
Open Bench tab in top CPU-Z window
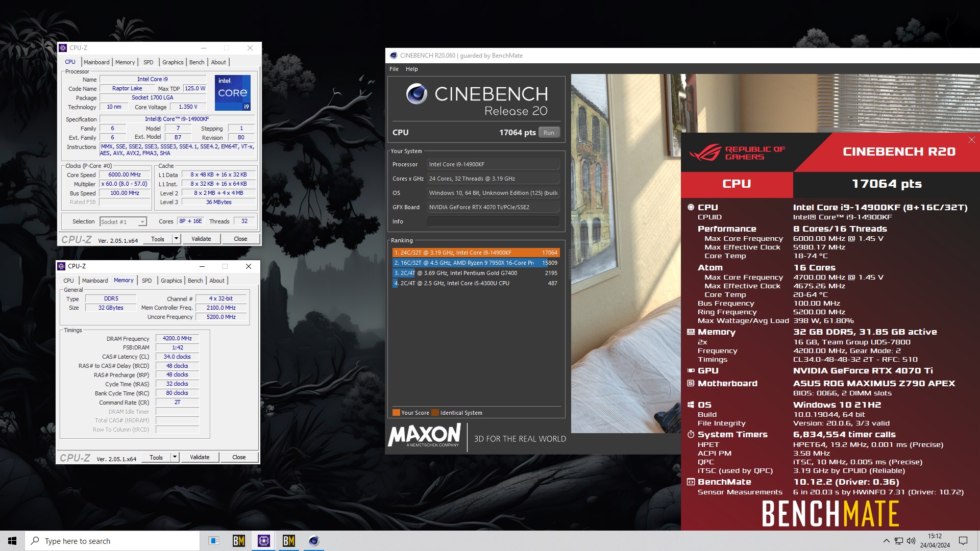click(197, 62)
